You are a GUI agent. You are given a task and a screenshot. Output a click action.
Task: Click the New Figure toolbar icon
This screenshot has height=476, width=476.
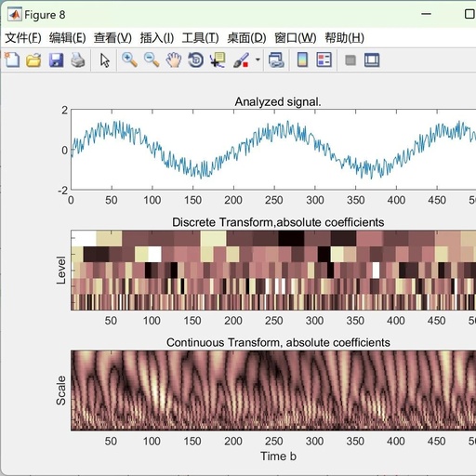(x=12, y=59)
